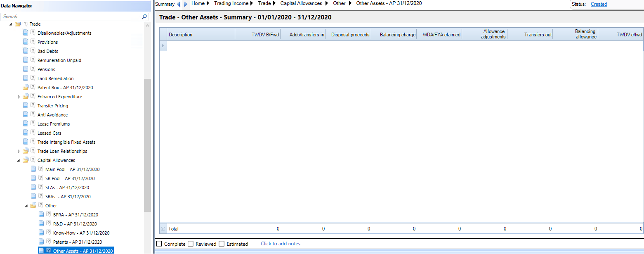Screen dimensions: 644x254
Task: Go to the Other breadcrumb
Action: tap(340, 3)
